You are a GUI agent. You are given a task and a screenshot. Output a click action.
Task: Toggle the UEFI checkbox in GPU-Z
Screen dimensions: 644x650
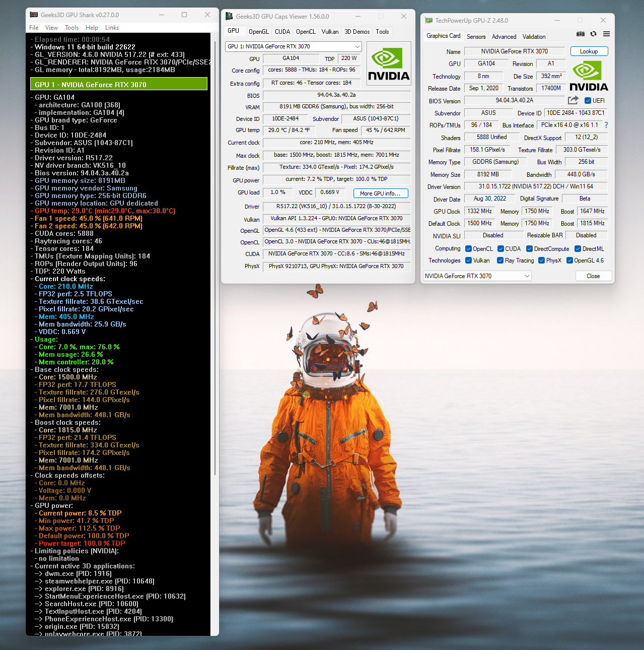pos(588,100)
